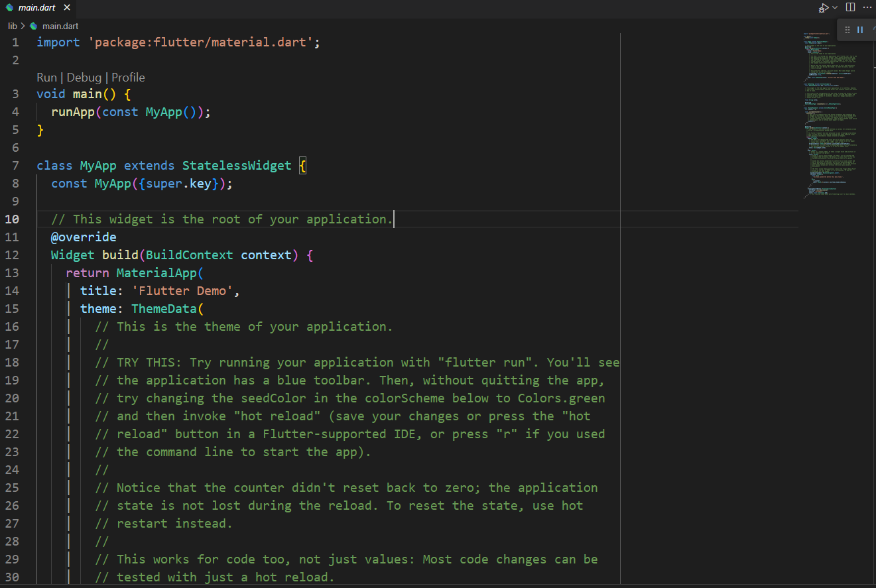Open the run options dropdown chevron

tap(835, 7)
